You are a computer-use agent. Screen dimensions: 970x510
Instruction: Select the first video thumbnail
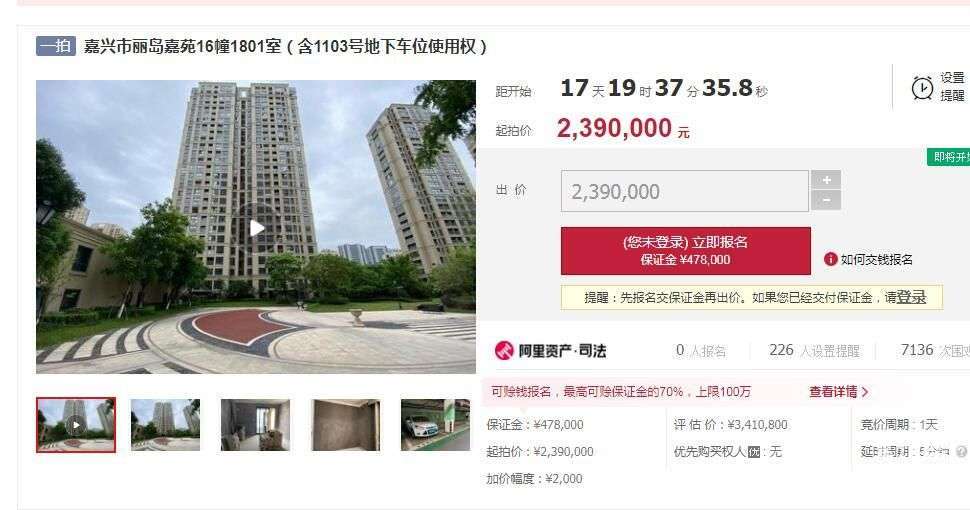pos(76,425)
